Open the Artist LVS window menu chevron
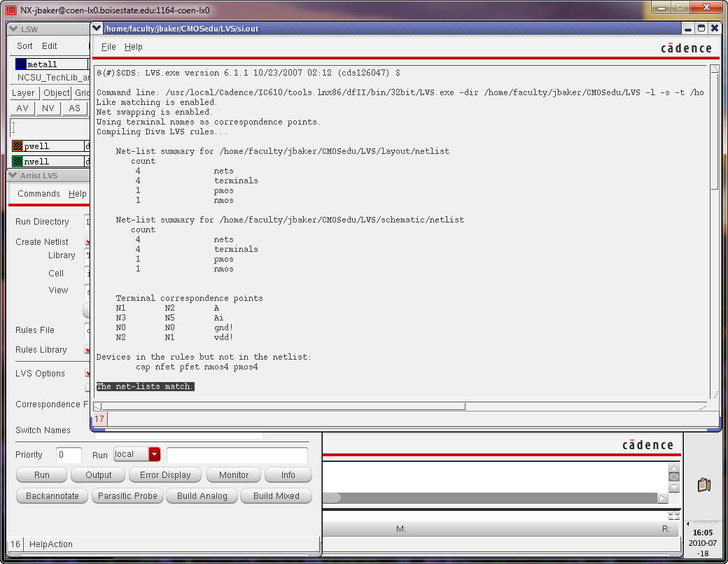Image resolution: width=728 pixels, height=564 pixels. coord(13,176)
